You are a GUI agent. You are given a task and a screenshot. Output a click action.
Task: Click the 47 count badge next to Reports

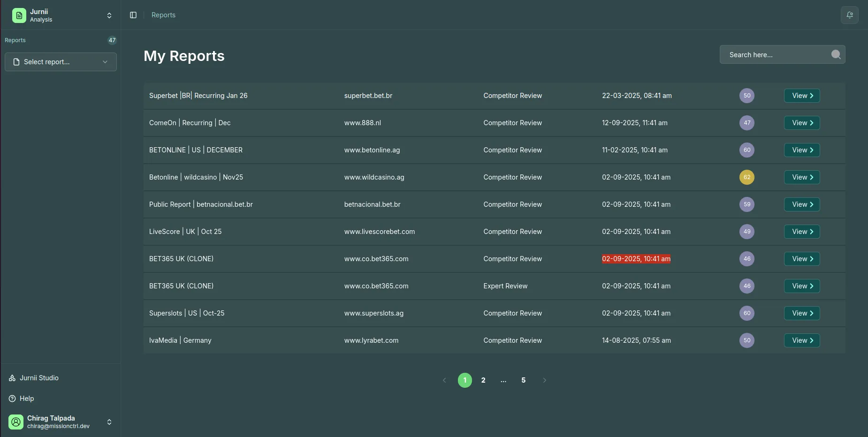[112, 40]
